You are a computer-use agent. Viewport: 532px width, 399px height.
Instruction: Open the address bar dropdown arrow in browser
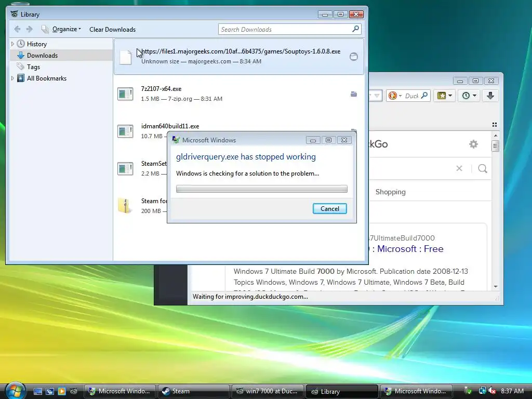point(377,96)
